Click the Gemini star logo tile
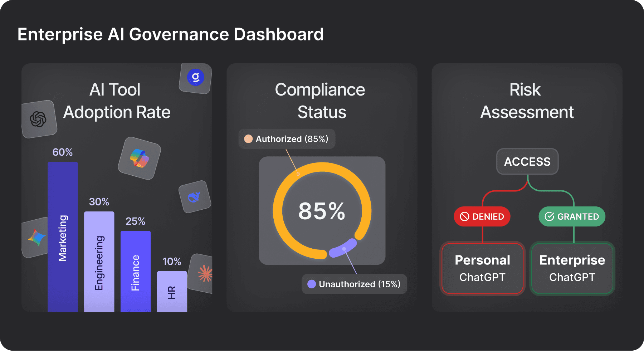Image resolution: width=644 pixels, height=351 pixels. [x=35, y=237]
